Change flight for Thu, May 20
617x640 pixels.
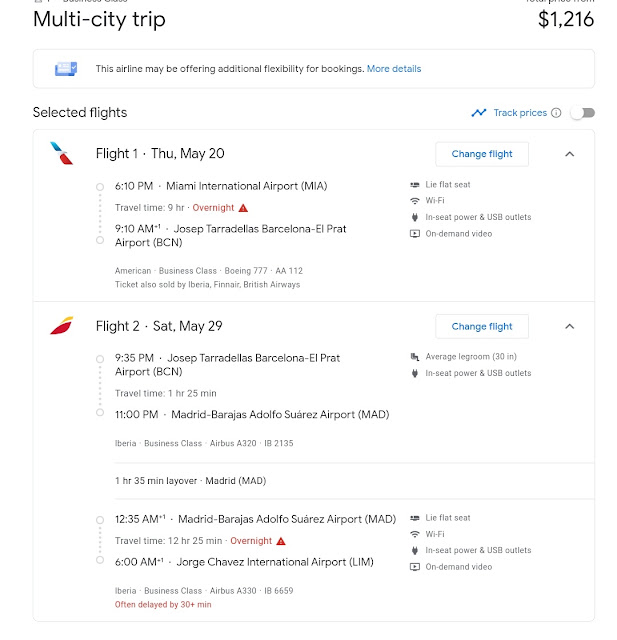[482, 154]
